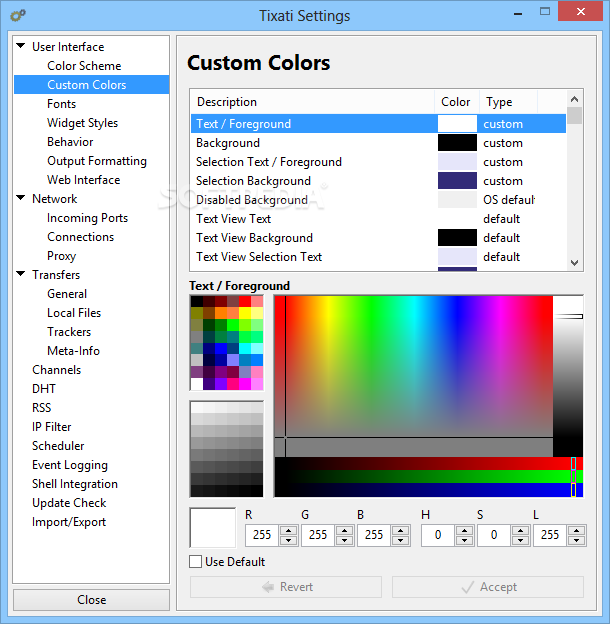Open Behavior settings

70,142
